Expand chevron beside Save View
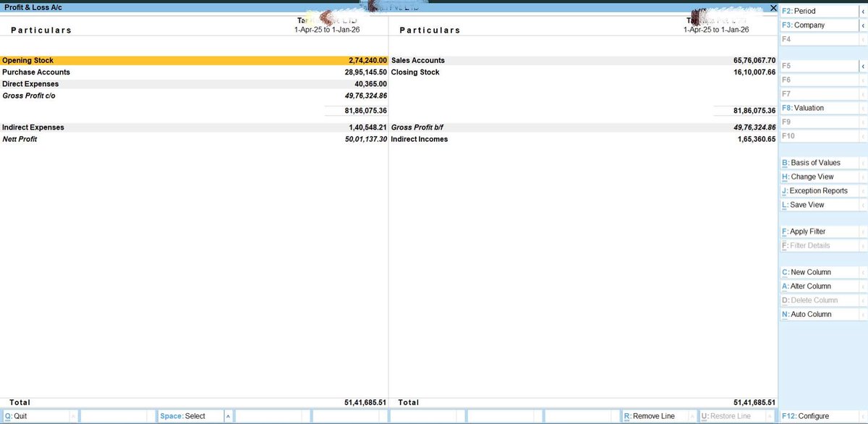 [x=863, y=205]
